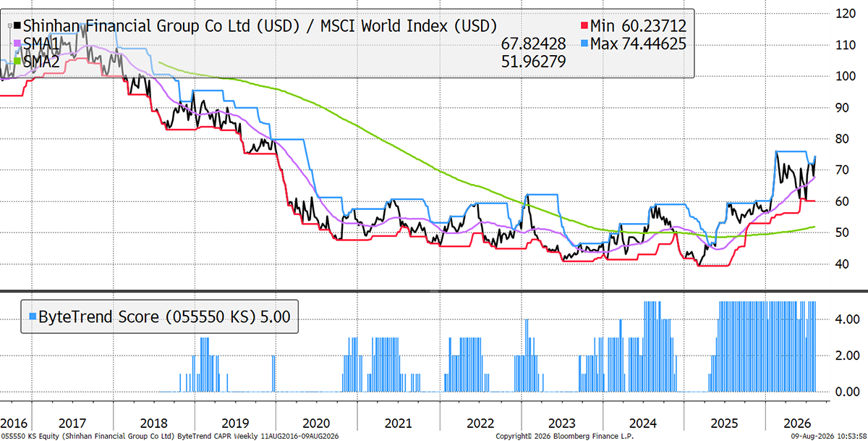The width and height of the screenshot is (868, 441).
Task: Click the 2023 year label on time axis
Action: (x=562, y=422)
